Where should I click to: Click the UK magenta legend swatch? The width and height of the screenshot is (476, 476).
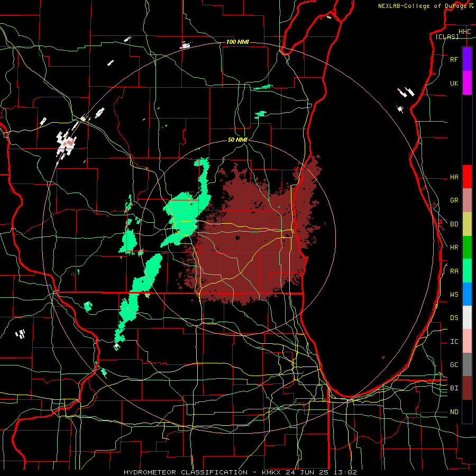click(x=467, y=83)
